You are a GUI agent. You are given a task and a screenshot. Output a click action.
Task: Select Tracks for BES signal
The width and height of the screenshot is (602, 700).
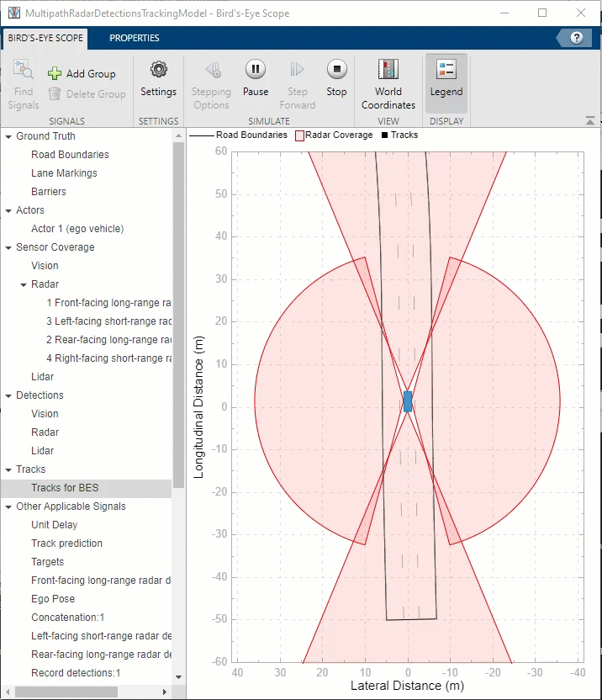[65, 488]
